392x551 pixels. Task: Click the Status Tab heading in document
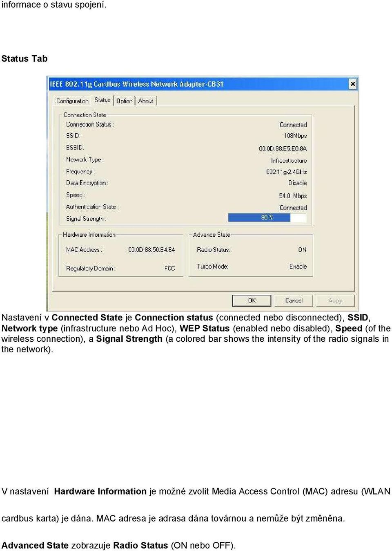coord(24,58)
